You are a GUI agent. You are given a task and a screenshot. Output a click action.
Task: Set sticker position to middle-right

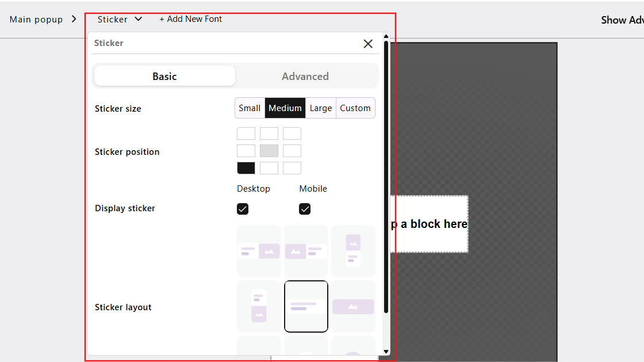[x=292, y=151]
